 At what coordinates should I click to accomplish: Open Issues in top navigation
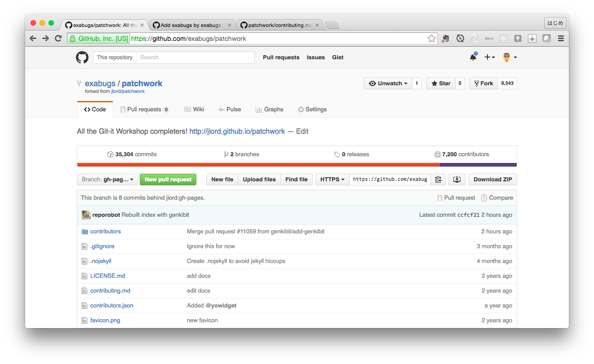(316, 57)
